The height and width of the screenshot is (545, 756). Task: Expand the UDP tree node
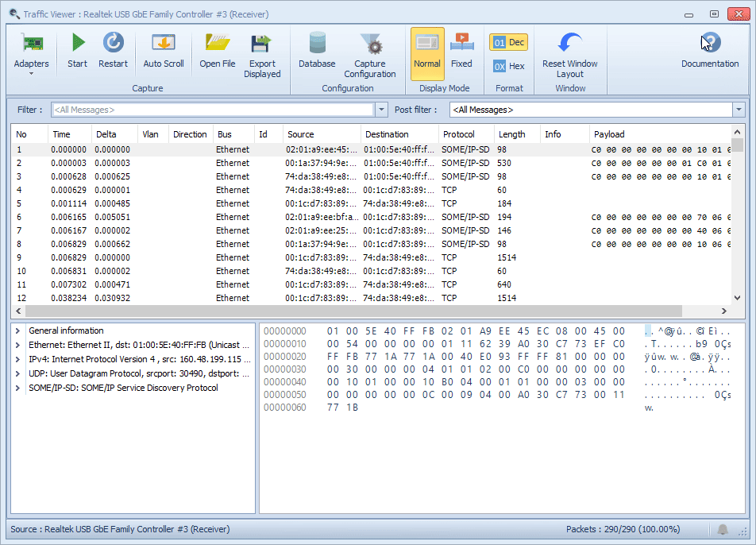(x=17, y=373)
